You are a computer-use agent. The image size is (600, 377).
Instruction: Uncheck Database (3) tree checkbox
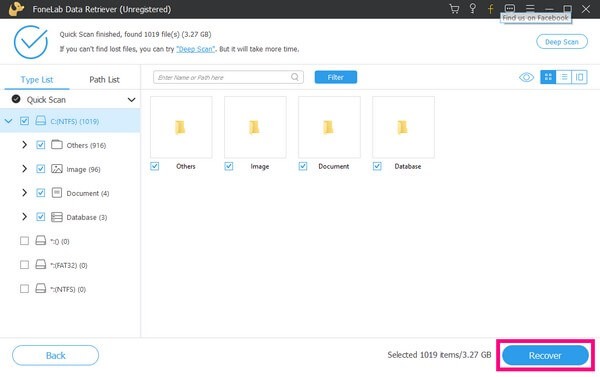coord(41,217)
